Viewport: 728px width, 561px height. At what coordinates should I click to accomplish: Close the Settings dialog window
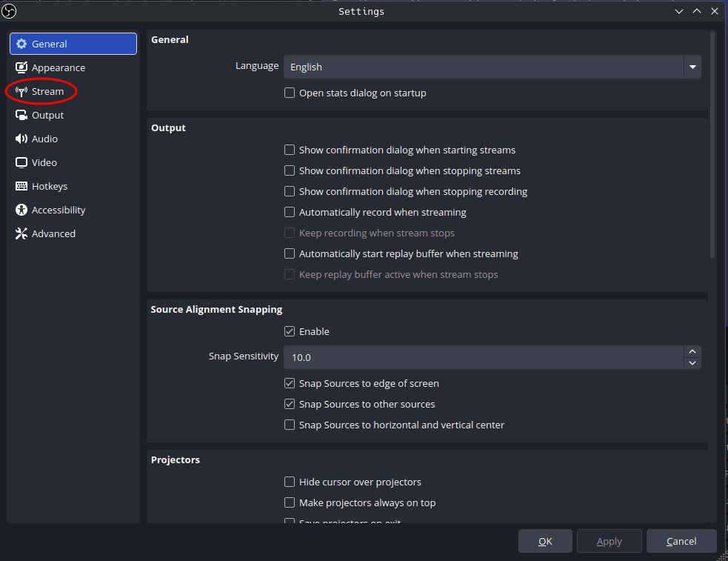[x=715, y=11]
